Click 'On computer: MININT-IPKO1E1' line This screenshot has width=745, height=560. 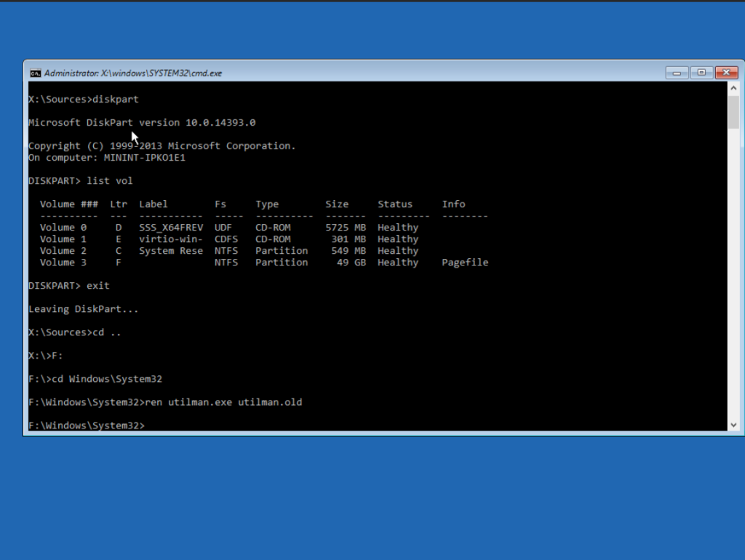(x=107, y=158)
